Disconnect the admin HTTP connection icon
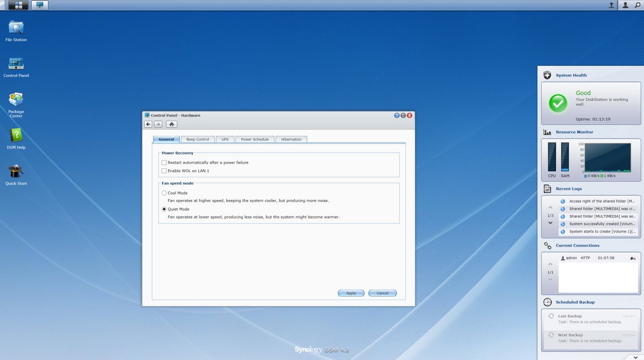Screen dimensions: 644x360 [632, 258]
